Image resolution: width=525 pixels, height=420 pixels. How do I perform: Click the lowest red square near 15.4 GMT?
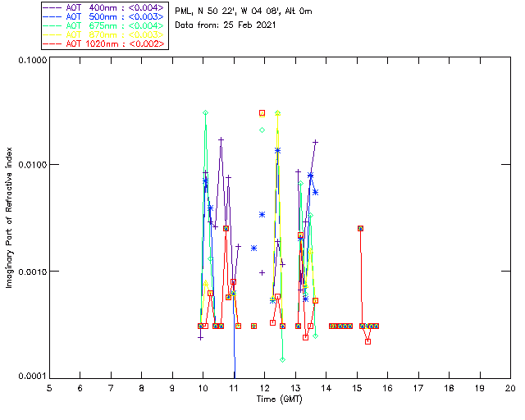coord(368,341)
